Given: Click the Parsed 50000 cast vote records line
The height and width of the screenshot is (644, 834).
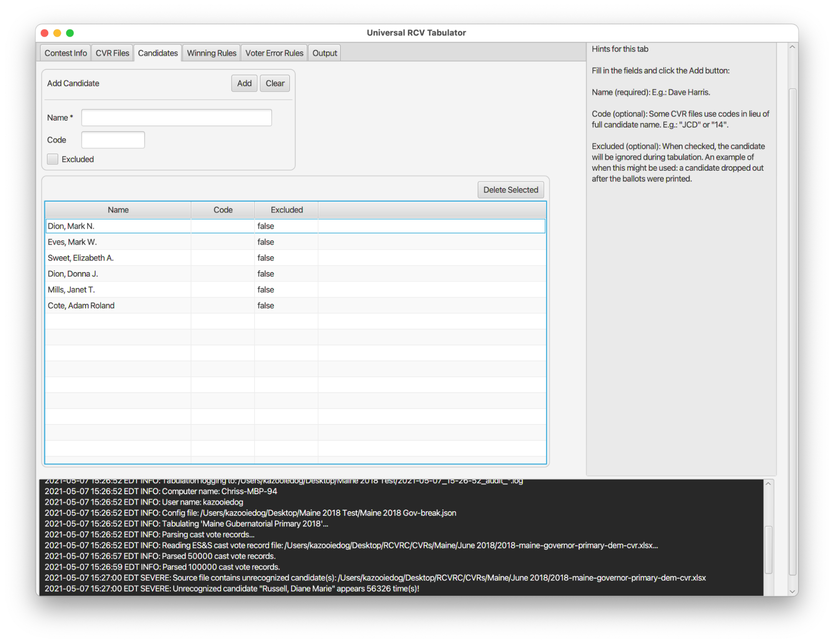Looking at the screenshot, I should pyautogui.click(x=160, y=556).
